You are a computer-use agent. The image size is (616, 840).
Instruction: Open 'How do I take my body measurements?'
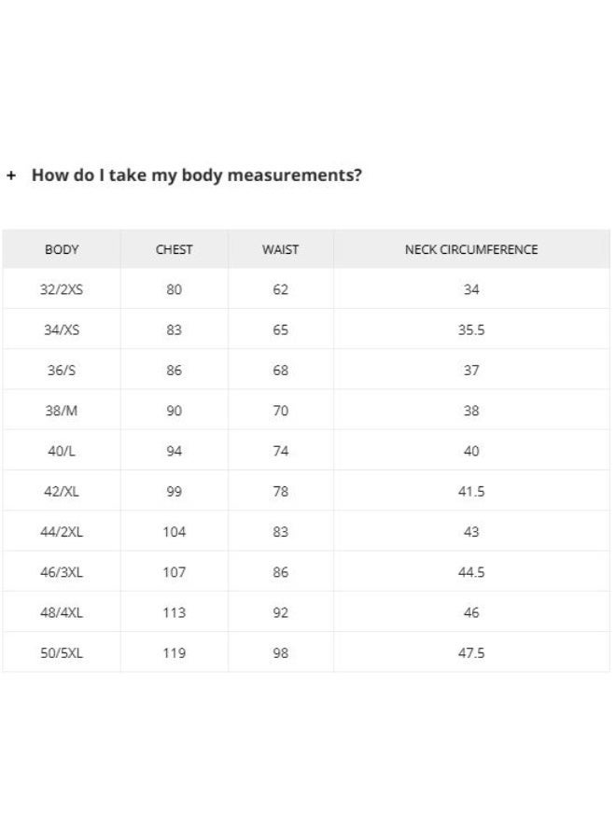click(197, 175)
